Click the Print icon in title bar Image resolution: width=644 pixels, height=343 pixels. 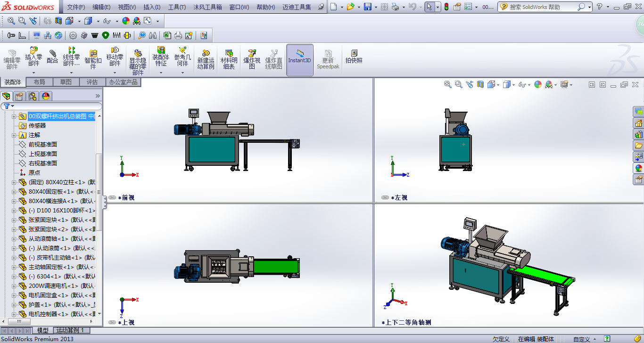395,7
